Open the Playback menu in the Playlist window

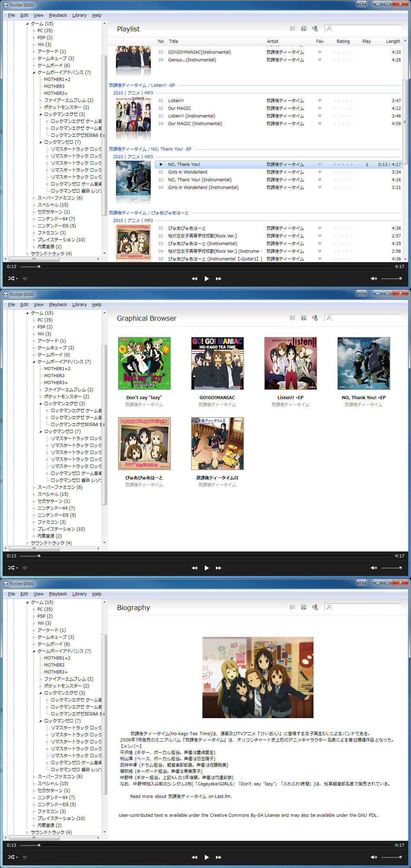click(58, 15)
